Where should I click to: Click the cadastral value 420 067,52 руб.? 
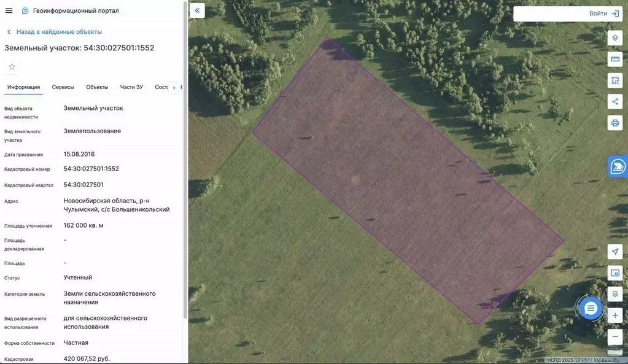click(x=87, y=359)
